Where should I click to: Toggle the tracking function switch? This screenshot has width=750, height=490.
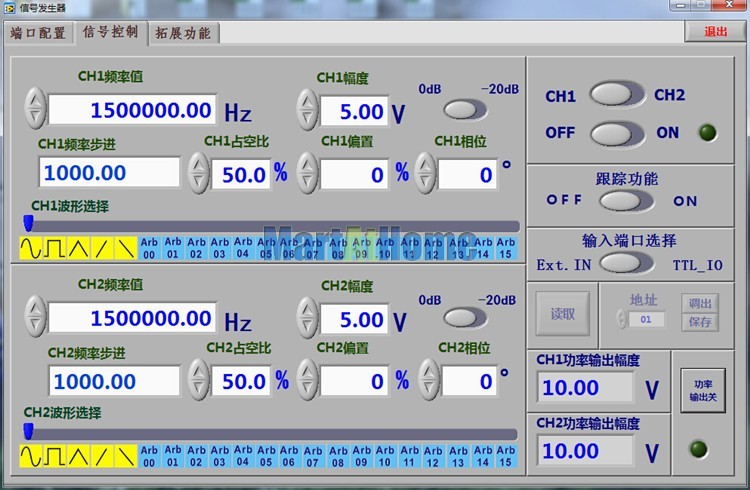tap(619, 200)
